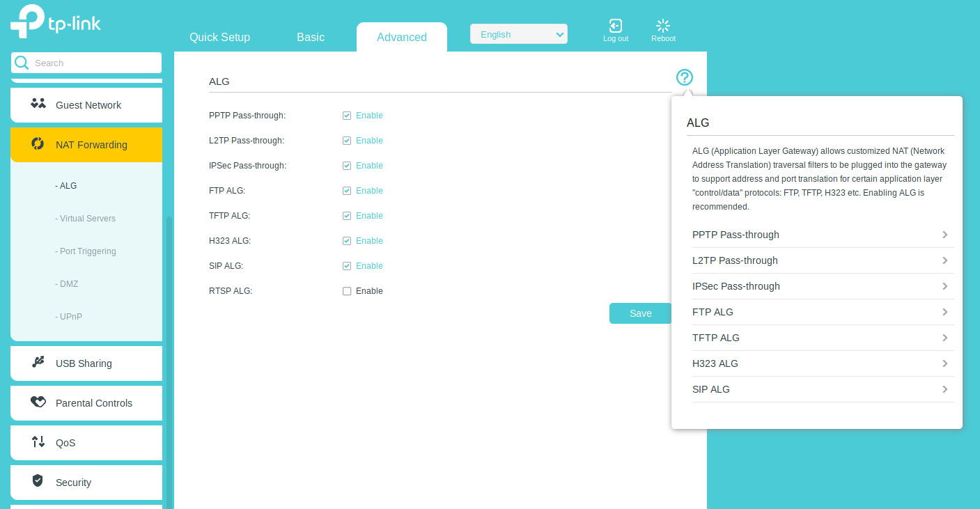Viewport: 980px width, 509px height.
Task: Click the QoS arrows icon
Action: point(38,441)
